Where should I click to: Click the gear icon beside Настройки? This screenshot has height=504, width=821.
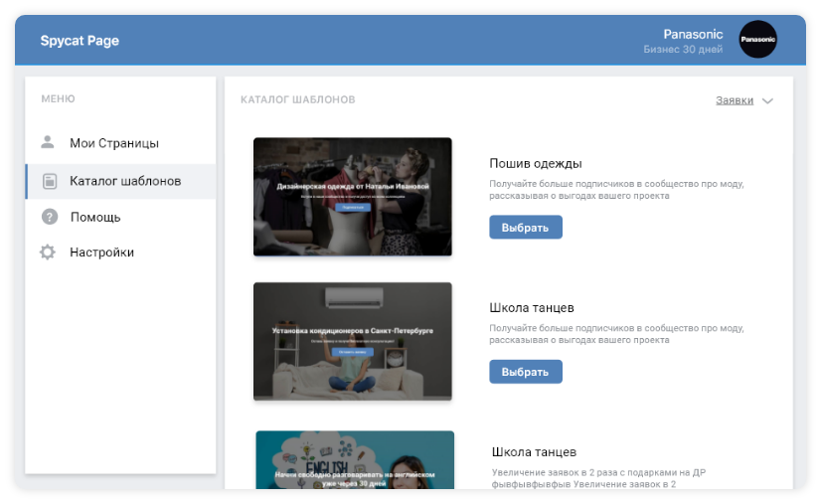[48, 252]
